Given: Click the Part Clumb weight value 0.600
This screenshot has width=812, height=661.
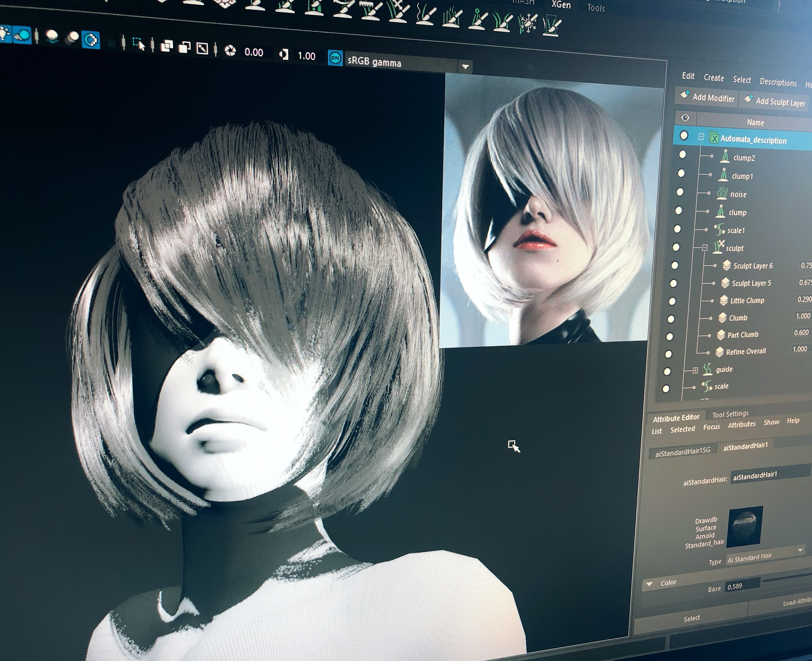Looking at the screenshot, I should (x=801, y=332).
